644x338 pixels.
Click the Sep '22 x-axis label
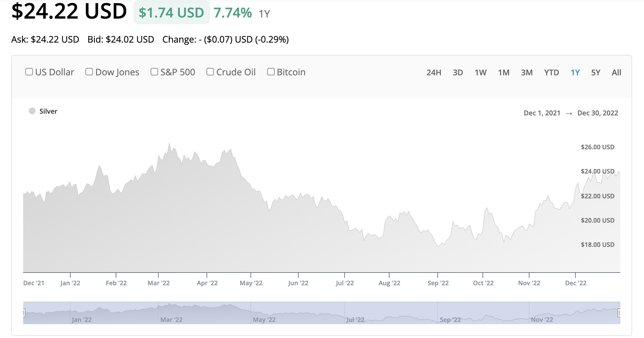coord(438,283)
